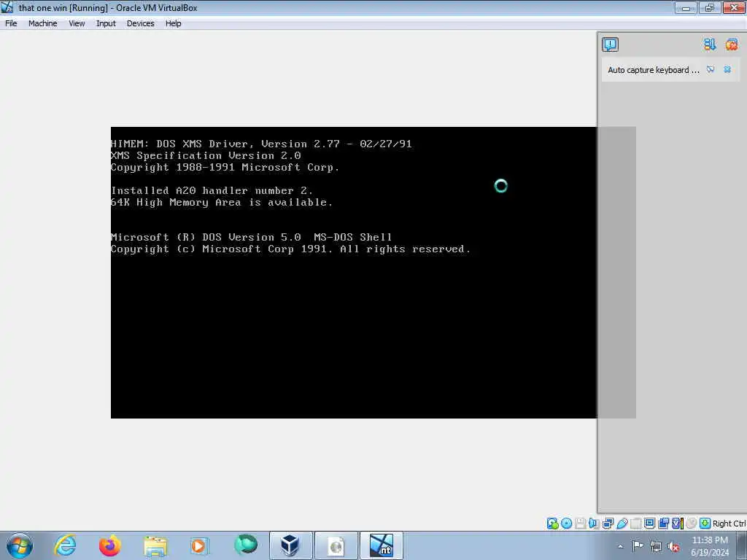Open Windows Explorer from the taskbar
747x560 pixels.
click(x=155, y=545)
